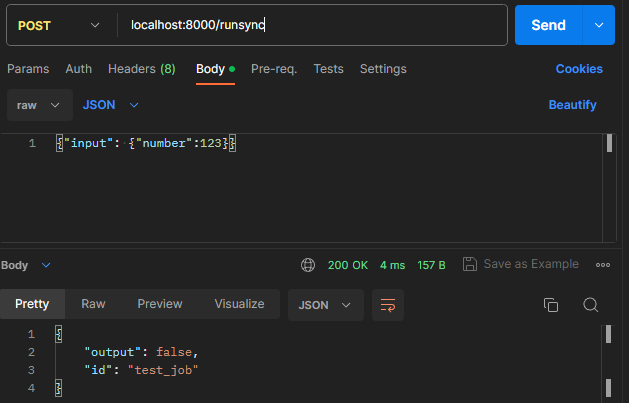This screenshot has height=403, width=629.
Task: Open the response JSON format dropdown
Action: 325,305
